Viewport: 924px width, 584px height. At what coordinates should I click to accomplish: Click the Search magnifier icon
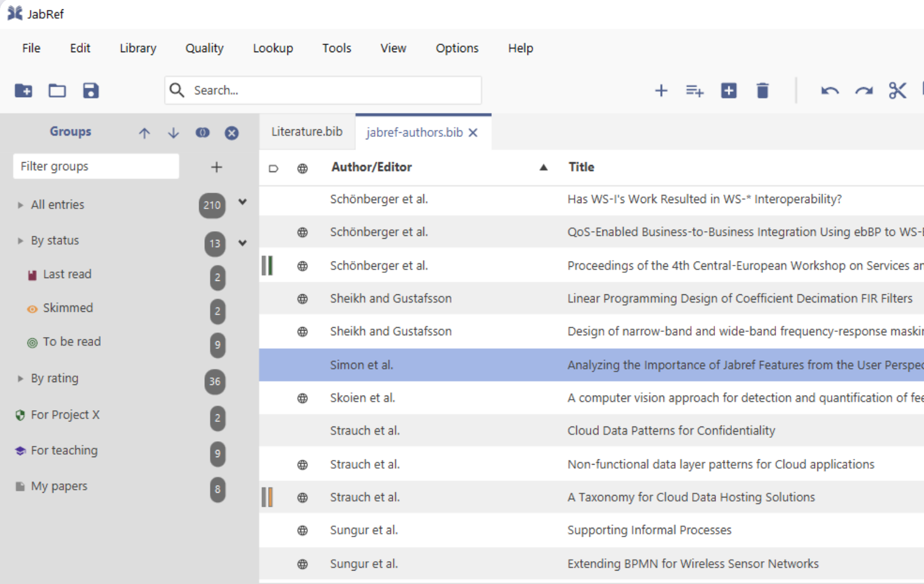pos(177,90)
